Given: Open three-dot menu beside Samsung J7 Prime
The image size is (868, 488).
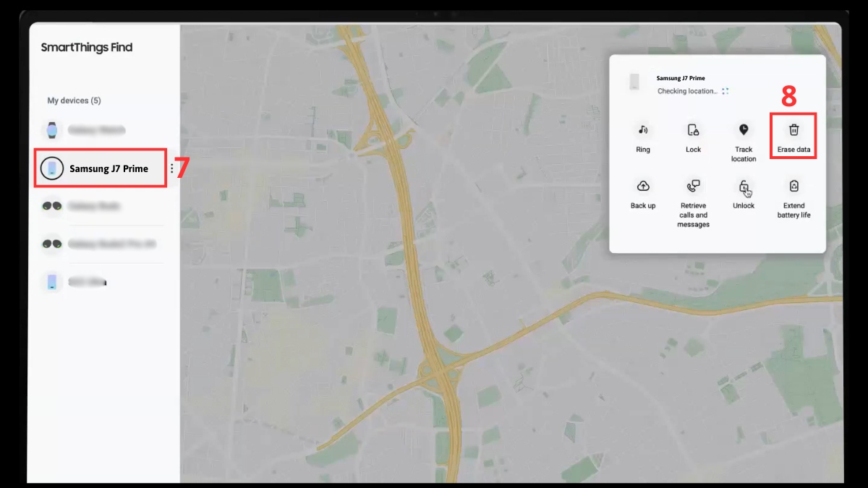Looking at the screenshot, I should pyautogui.click(x=172, y=168).
